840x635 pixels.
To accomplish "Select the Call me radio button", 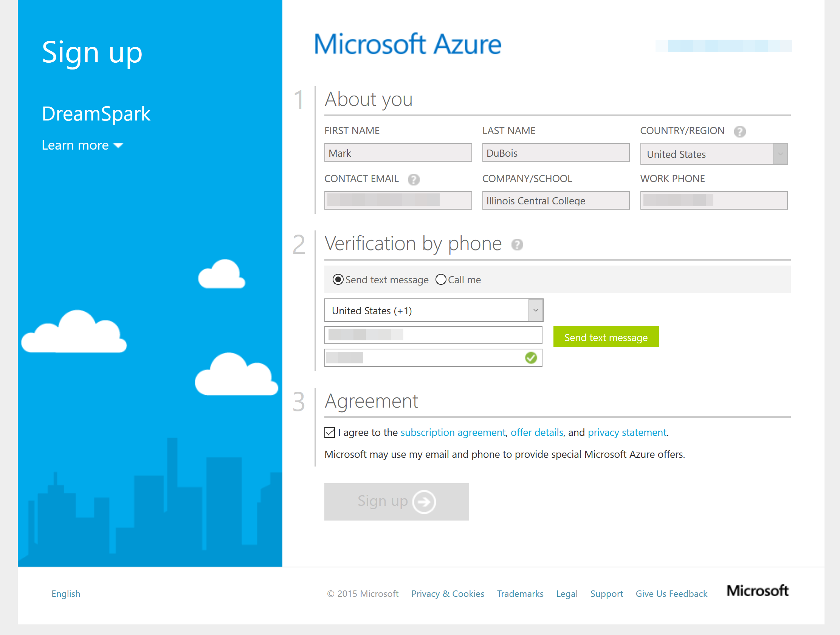I will pos(440,280).
